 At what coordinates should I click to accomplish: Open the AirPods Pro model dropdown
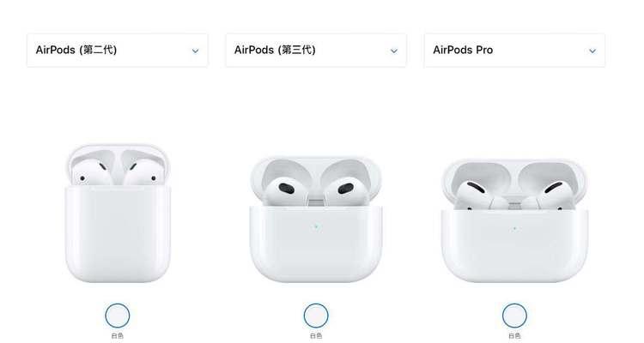(x=514, y=51)
